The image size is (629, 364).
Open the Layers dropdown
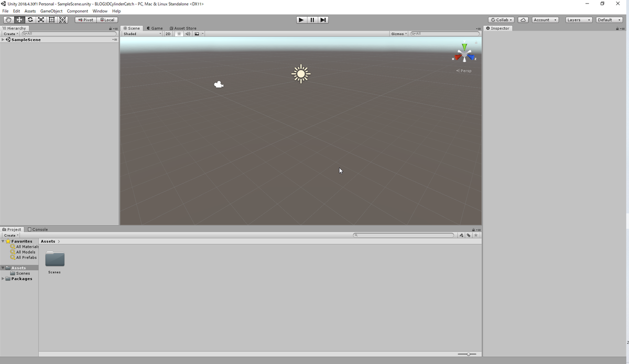pos(579,20)
